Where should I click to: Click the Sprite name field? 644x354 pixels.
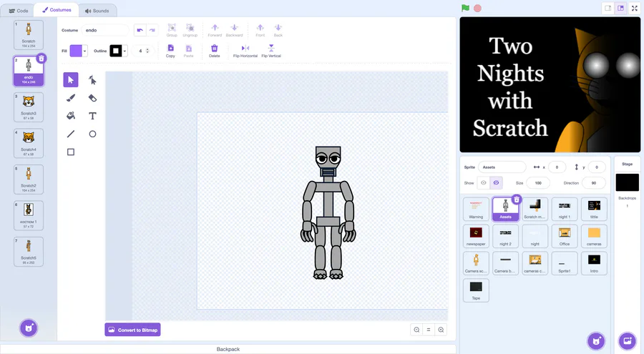(502, 167)
